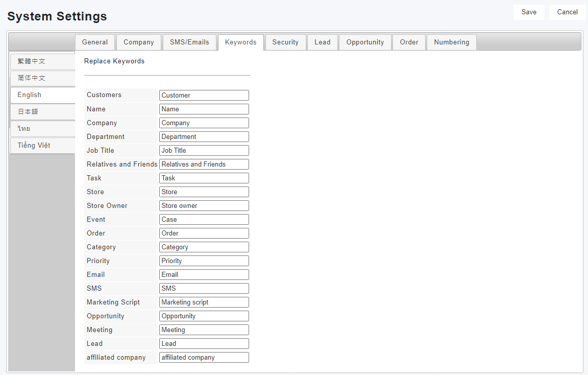Choose the 简体中文 language tab
588x375 pixels.
(42, 78)
